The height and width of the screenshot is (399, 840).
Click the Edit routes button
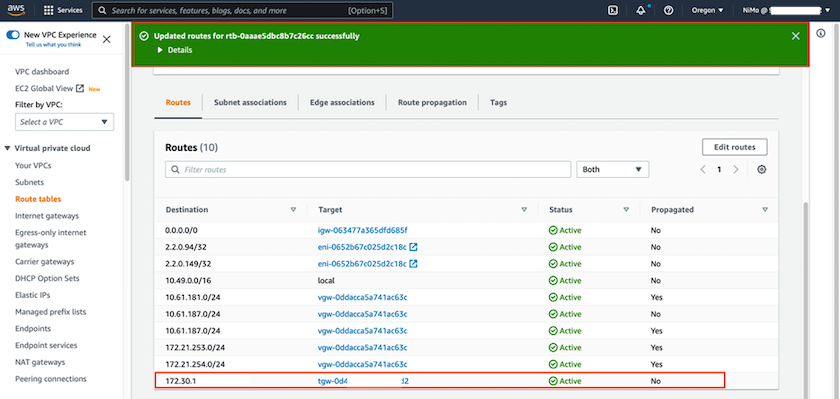tap(734, 147)
